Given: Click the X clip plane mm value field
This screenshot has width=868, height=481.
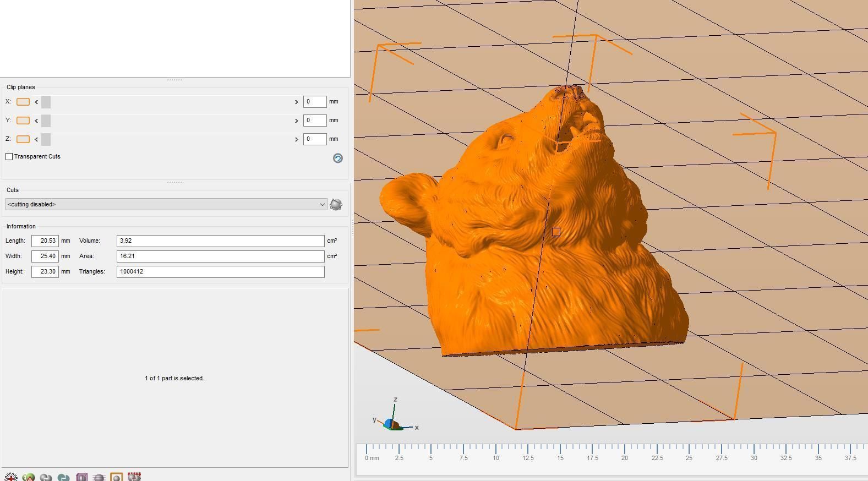Looking at the screenshot, I should click(315, 102).
